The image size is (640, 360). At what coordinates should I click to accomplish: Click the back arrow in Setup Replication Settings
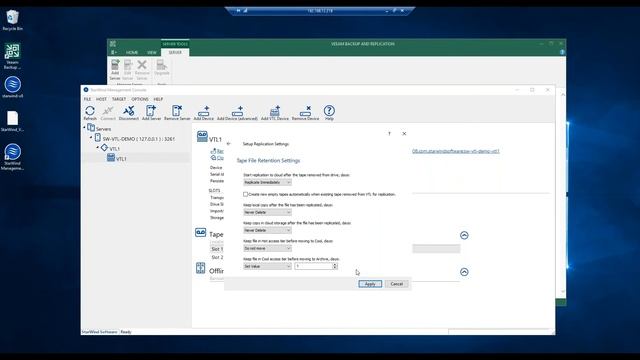[x=229, y=144]
